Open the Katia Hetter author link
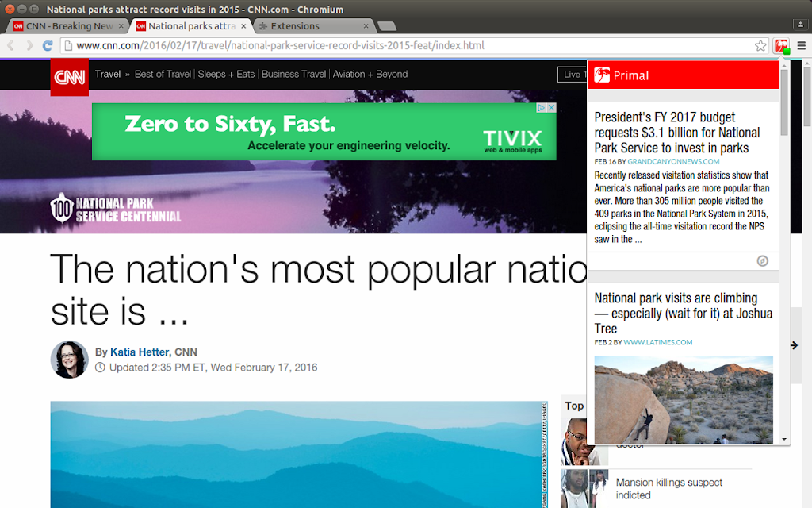 click(x=140, y=352)
